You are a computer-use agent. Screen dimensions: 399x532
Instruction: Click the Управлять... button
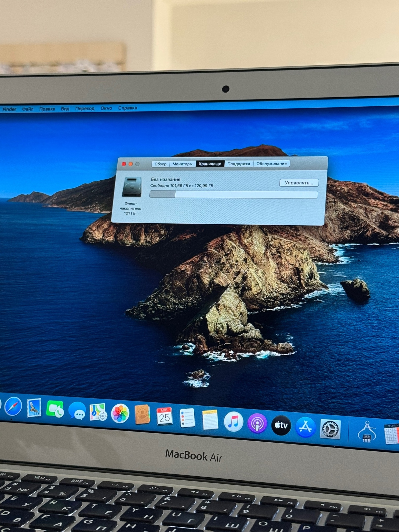pos(299,183)
